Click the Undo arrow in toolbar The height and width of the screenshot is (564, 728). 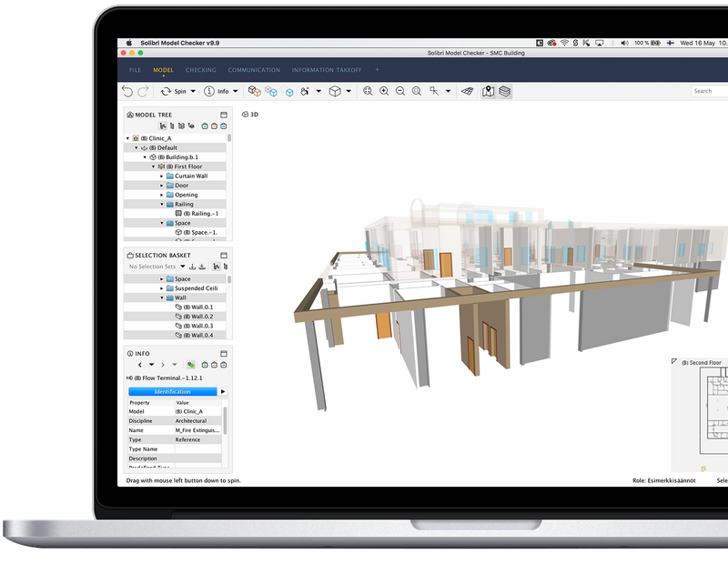click(x=127, y=91)
